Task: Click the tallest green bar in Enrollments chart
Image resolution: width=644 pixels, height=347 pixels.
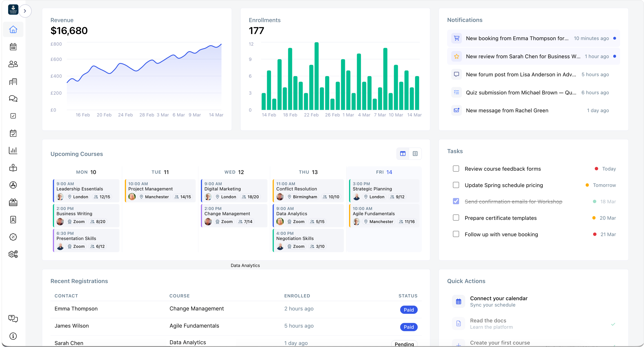Action: coord(316,76)
